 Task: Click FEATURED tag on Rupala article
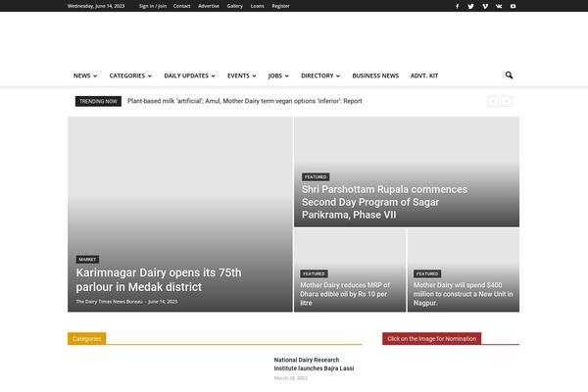pos(316,176)
